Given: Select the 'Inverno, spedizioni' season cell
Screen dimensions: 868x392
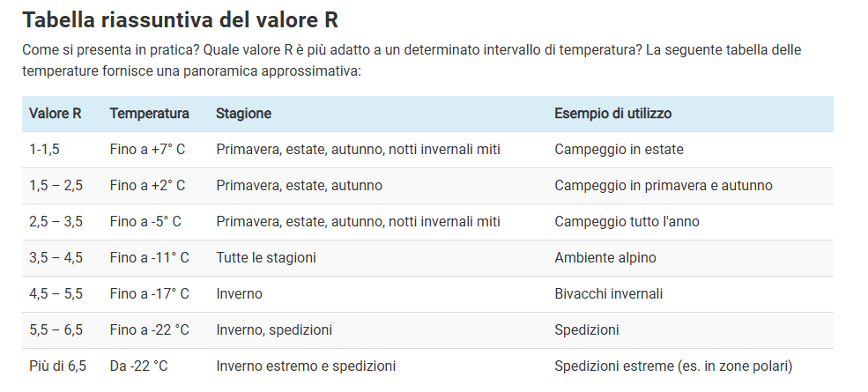Looking at the screenshot, I should click(274, 330).
